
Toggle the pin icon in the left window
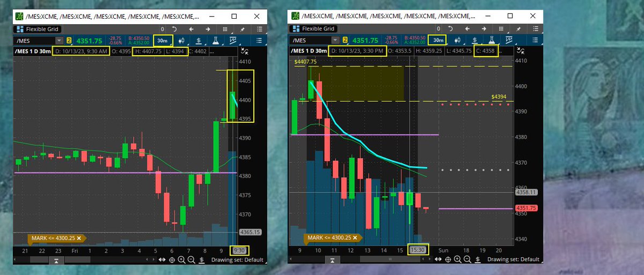(243, 29)
